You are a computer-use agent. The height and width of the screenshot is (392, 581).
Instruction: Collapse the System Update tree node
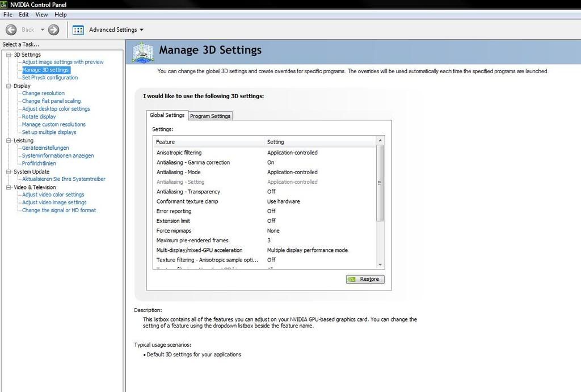coord(9,171)
